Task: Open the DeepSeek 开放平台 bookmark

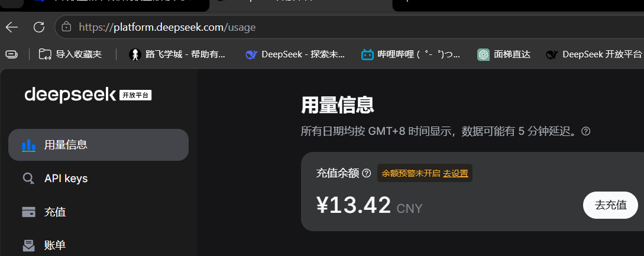Action: pyautogui.click(x=594, y=54)
